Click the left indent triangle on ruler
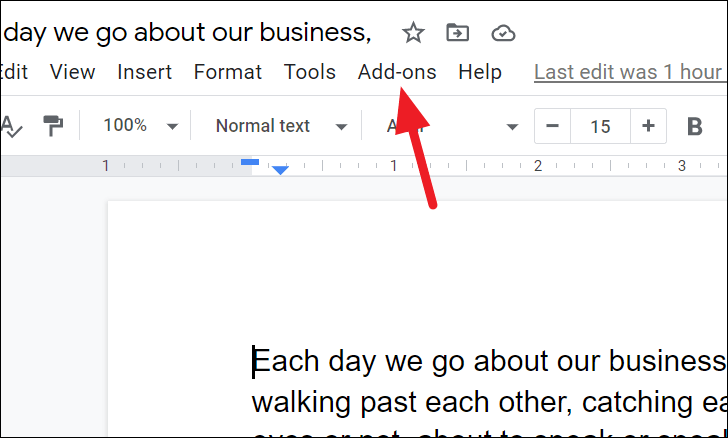This screenshot has height=438, width=728. click(280, 170)
